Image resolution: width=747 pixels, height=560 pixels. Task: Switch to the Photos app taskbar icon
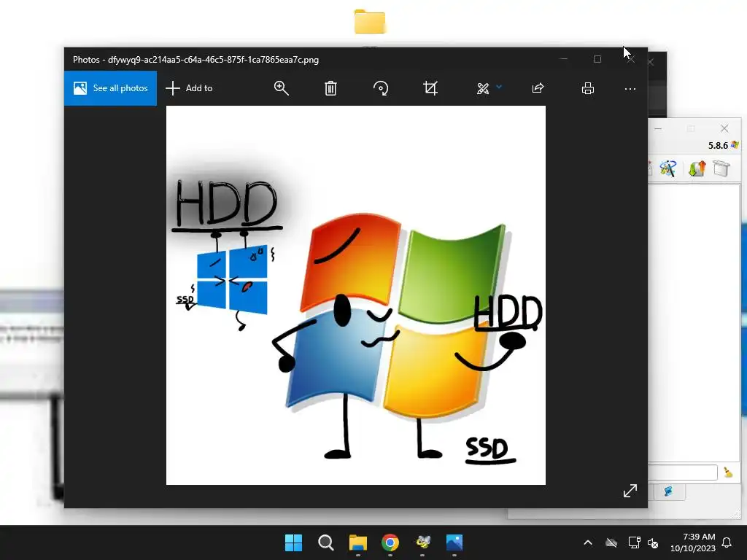(x=454, y=542)
